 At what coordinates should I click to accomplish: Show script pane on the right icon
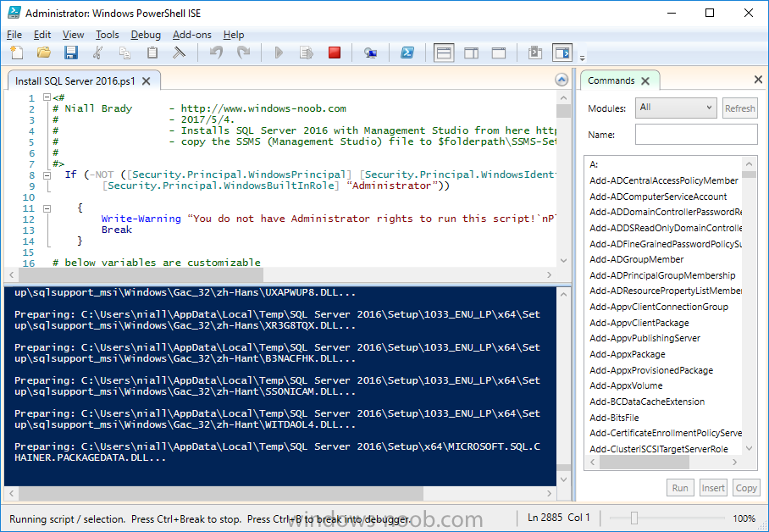pyautogui.click(x=471, y=53)
